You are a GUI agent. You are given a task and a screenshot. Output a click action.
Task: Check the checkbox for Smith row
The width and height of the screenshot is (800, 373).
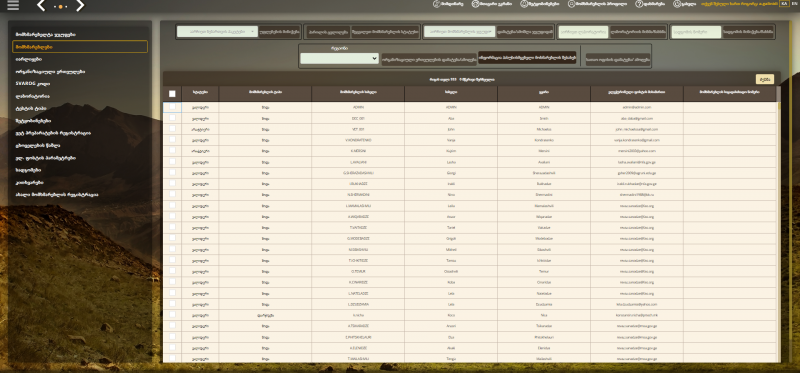coord(172,117)
